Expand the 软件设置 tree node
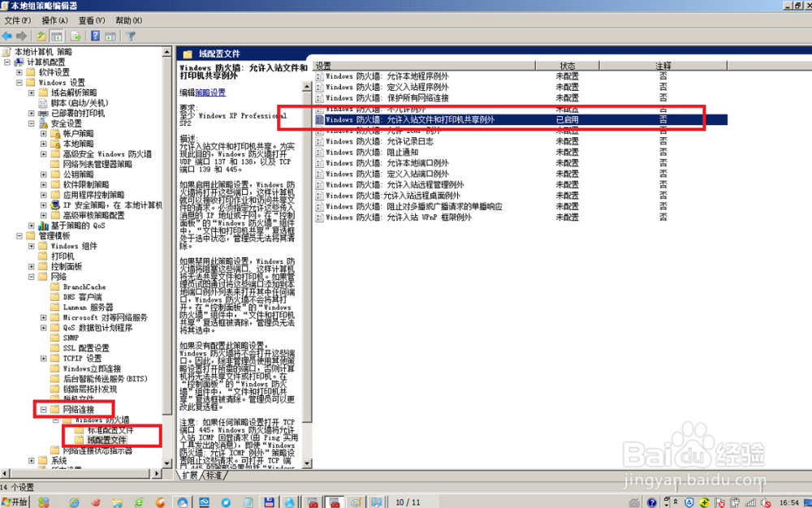Image resolution: width=812 pixels, height=508 pixels. (19, 72)
